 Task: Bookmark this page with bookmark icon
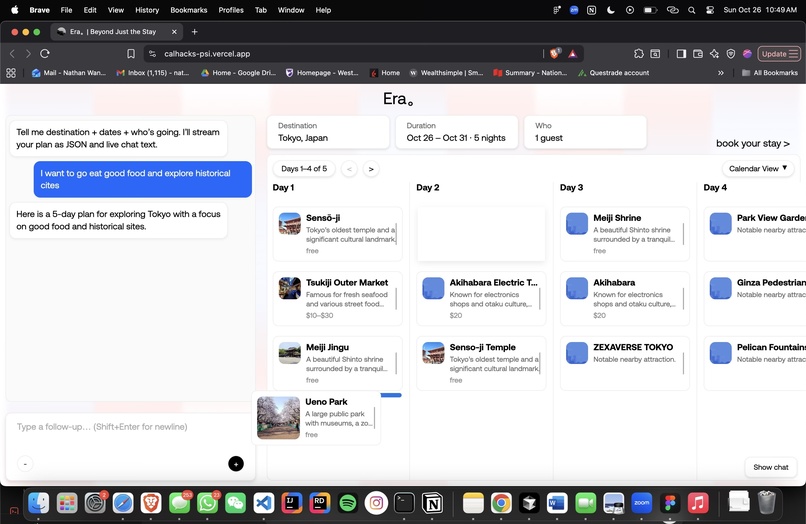point(131,53)
